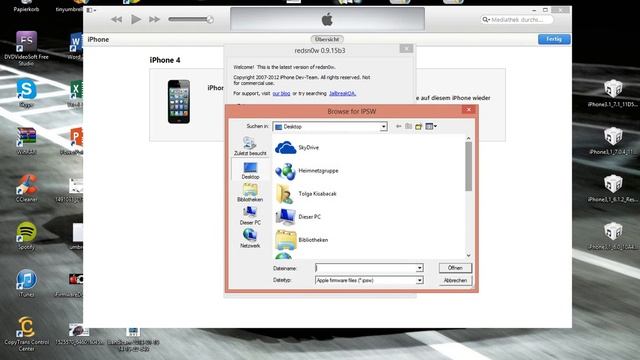Select iPhone3,1_6.1.2 IPSW file on desktop
The width and height of the screenshot is (640, 360).
tap(613, 188)
